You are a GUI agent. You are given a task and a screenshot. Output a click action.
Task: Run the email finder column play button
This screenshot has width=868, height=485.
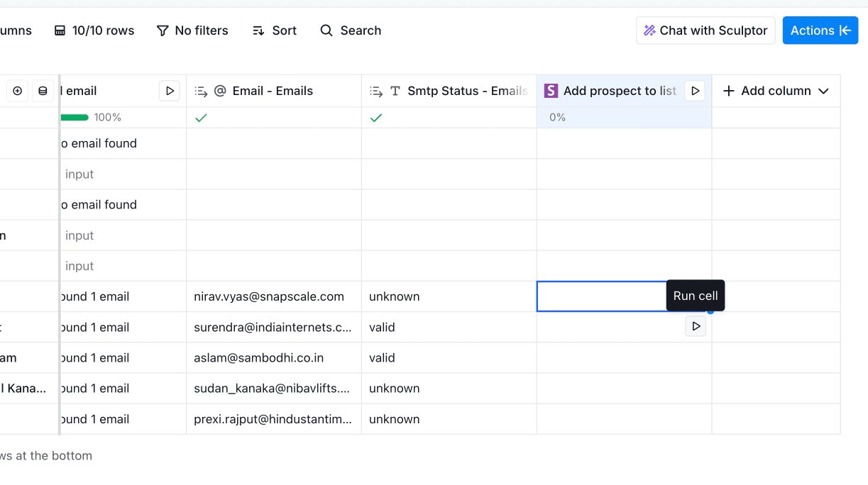click(x=169, y=91)
